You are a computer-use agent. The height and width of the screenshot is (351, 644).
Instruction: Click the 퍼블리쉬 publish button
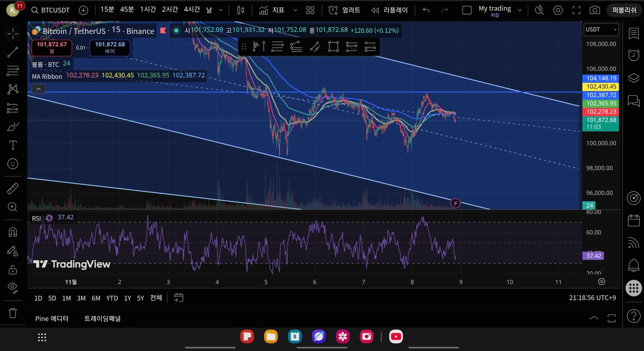point(624,10)
